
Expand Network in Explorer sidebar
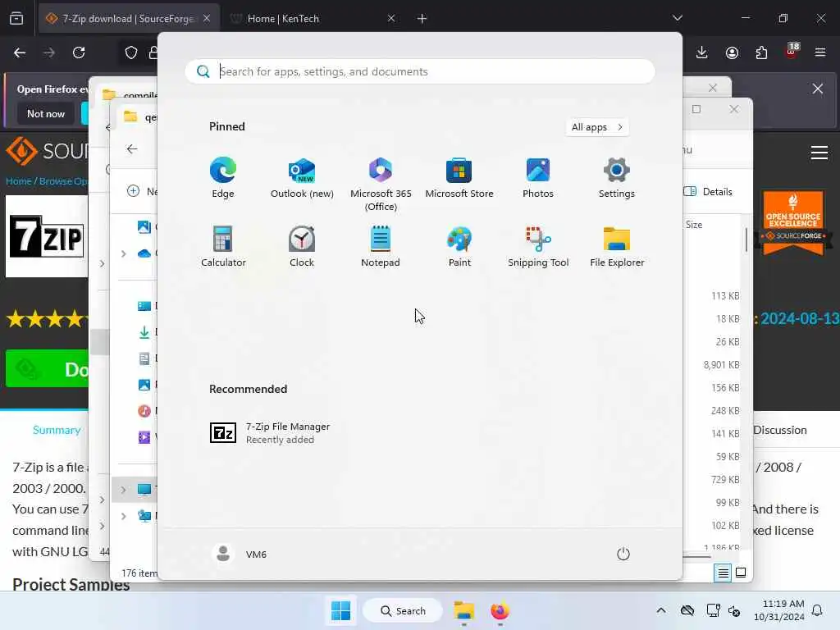point(124,517)
